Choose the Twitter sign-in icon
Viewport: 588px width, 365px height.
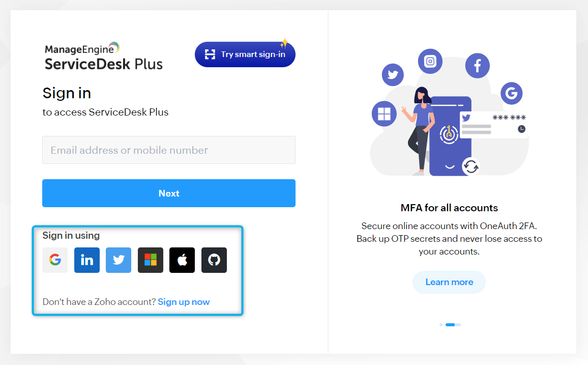point(119,260)
